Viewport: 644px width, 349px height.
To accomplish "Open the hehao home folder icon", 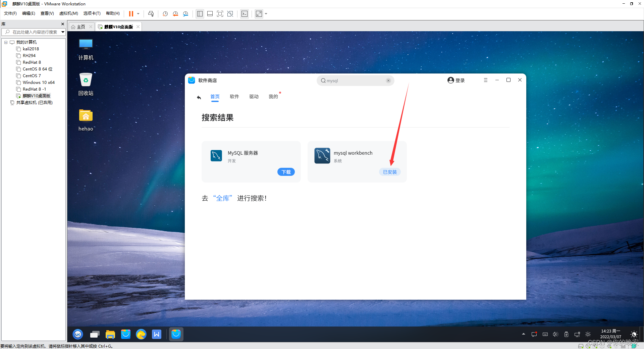I will (86, 120).
